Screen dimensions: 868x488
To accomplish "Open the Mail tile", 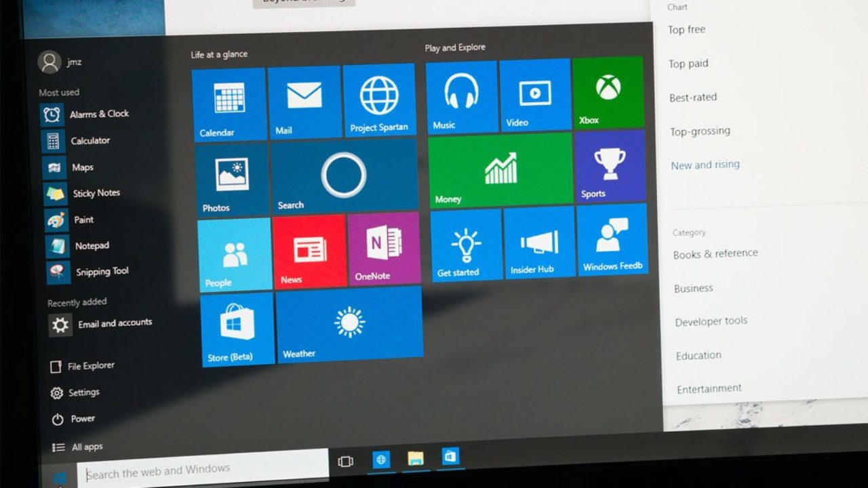I will click(304, 102).
